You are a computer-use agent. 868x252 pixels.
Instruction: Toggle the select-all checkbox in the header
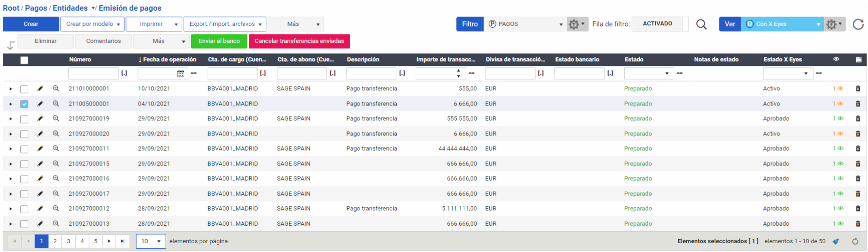pos(24,60)
